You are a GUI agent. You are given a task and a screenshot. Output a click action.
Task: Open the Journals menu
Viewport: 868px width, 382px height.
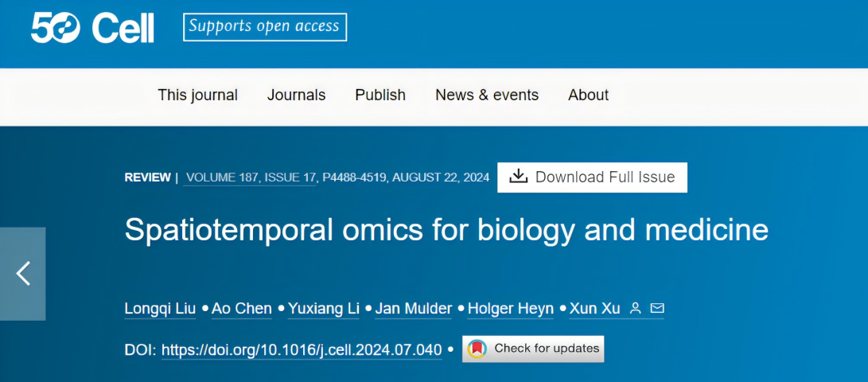click(x=296, y=95)
